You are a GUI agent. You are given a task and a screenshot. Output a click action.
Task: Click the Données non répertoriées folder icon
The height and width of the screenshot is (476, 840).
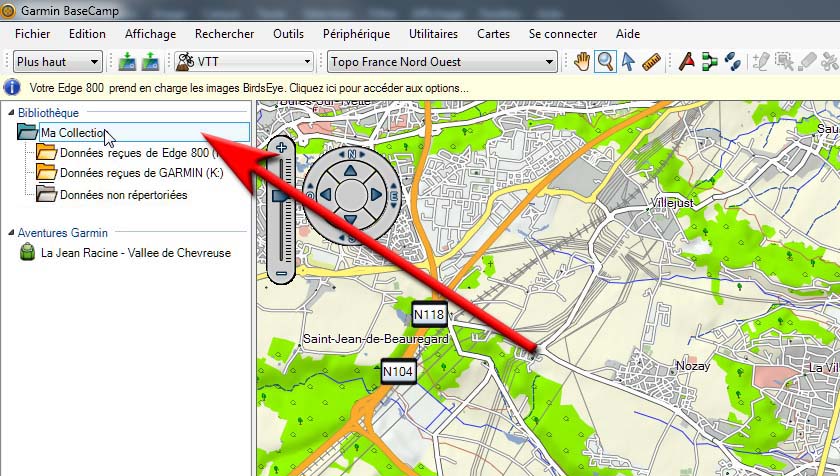click(47, 194)
